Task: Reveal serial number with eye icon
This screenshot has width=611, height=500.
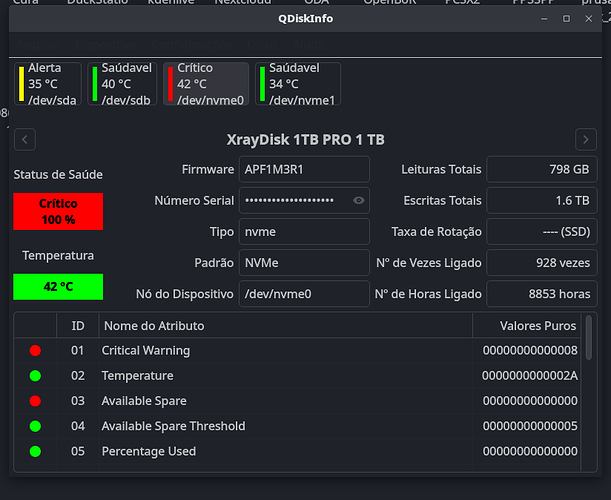Action: pos(358,200)
